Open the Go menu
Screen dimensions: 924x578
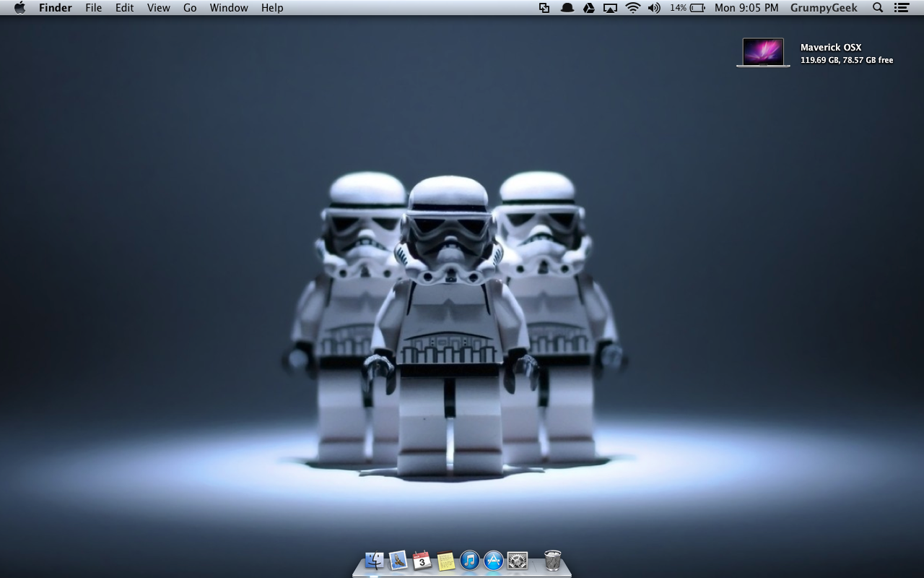190,8
